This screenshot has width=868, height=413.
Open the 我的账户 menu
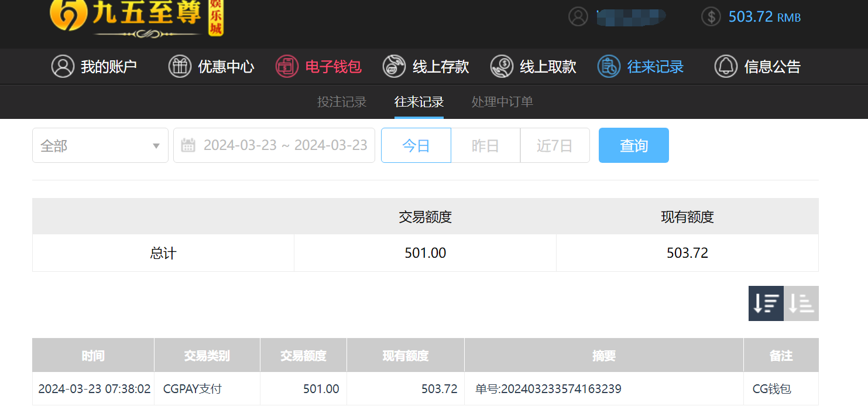click(109, 67)
